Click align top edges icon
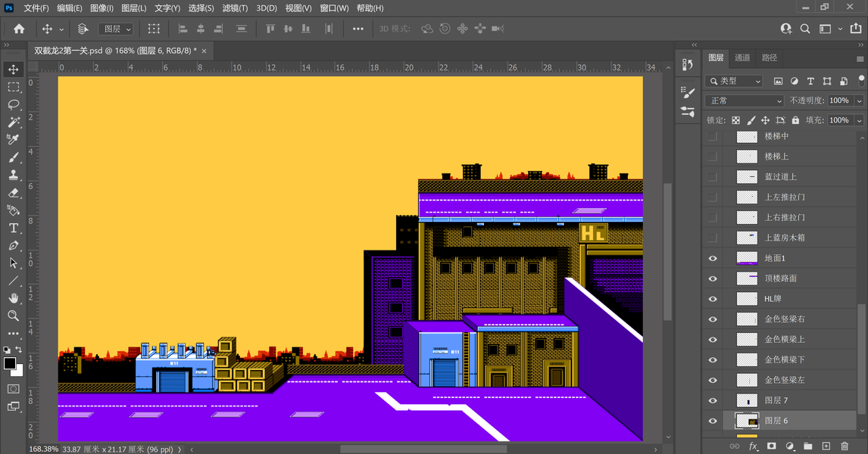 [270, 29]
